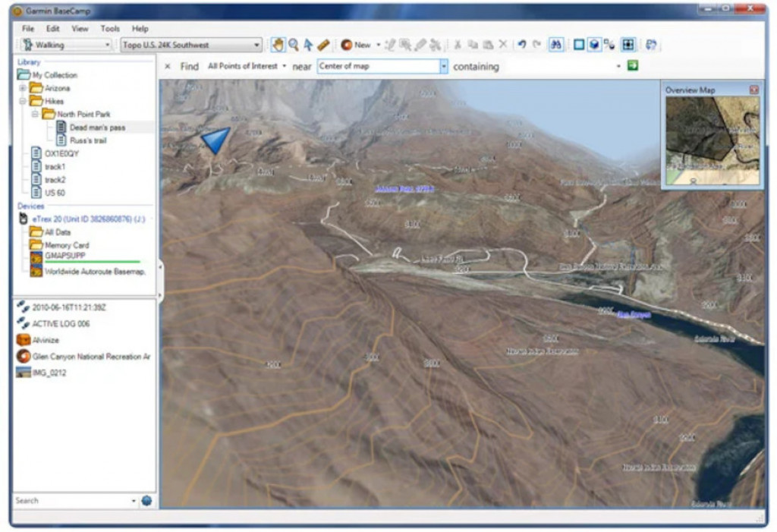Close the Find bar with X
Image resolution: width=777 pixels, height=532 pixels.
(x=168, y=66)
